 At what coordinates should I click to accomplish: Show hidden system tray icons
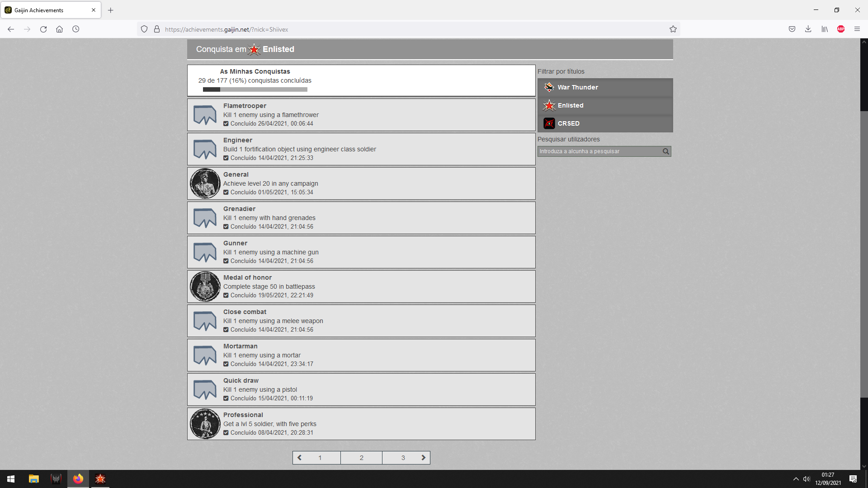coord(796,479)
